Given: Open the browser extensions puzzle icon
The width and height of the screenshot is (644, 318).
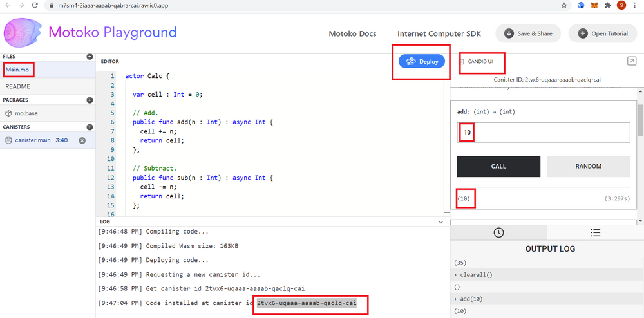Looking at the screenshot, I should 607,6.
